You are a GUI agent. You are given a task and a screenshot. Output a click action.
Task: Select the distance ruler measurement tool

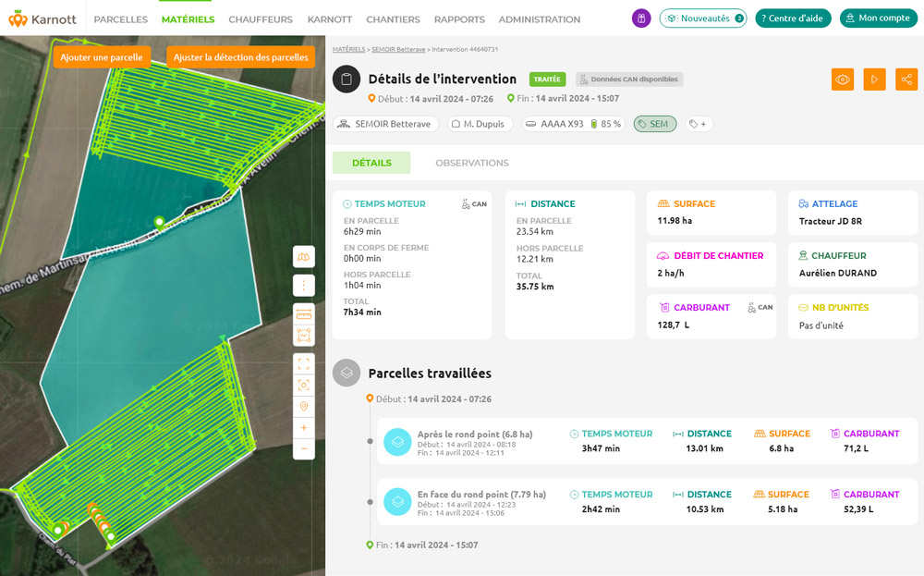(304, 315)
